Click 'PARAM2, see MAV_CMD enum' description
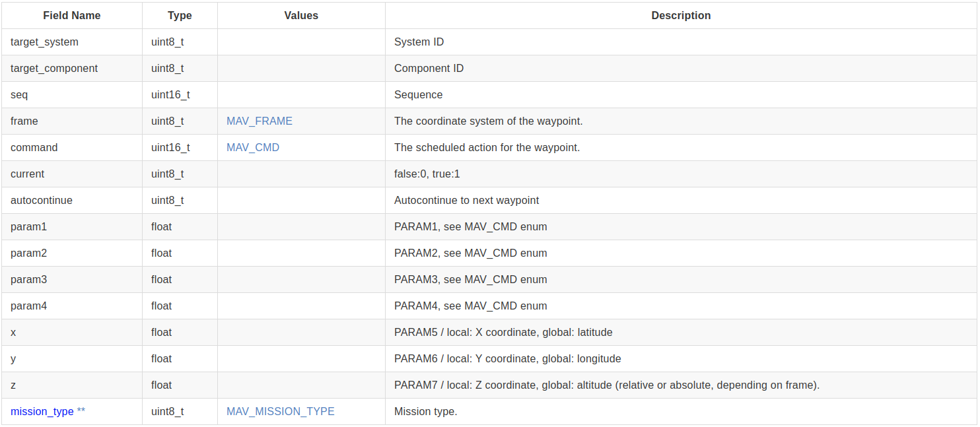Viewport: 980px width, 427px height. (x=470, y=253)
